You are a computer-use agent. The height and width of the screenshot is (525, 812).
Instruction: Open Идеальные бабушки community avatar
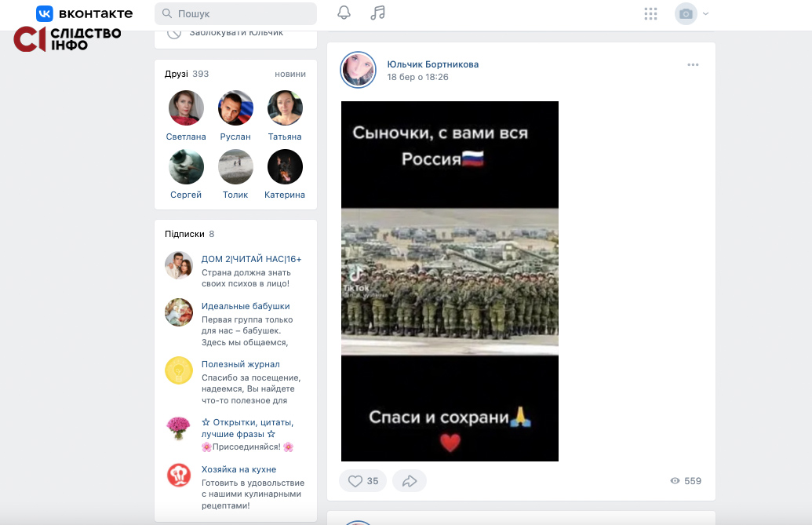[179, 312]
